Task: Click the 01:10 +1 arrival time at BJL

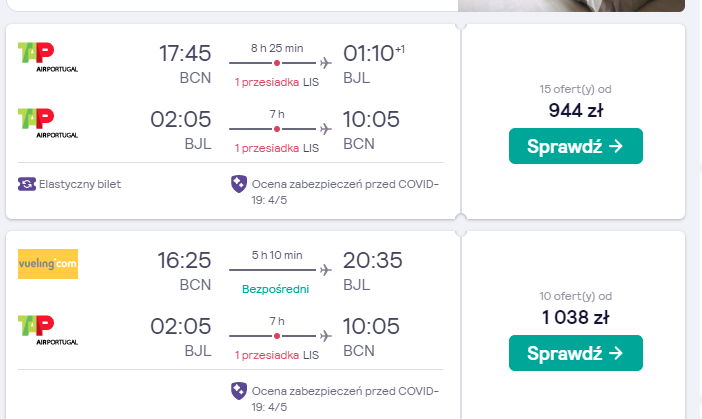Action: pos(374,53)
